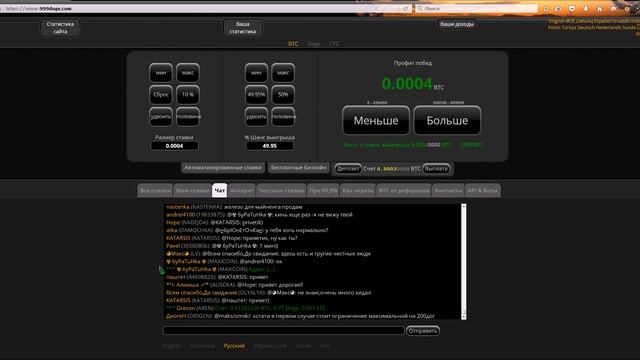This screenshot has width=640, height=360.
Task: Click the 'Выплата' withdrawal button
Action: coord(436,169)
